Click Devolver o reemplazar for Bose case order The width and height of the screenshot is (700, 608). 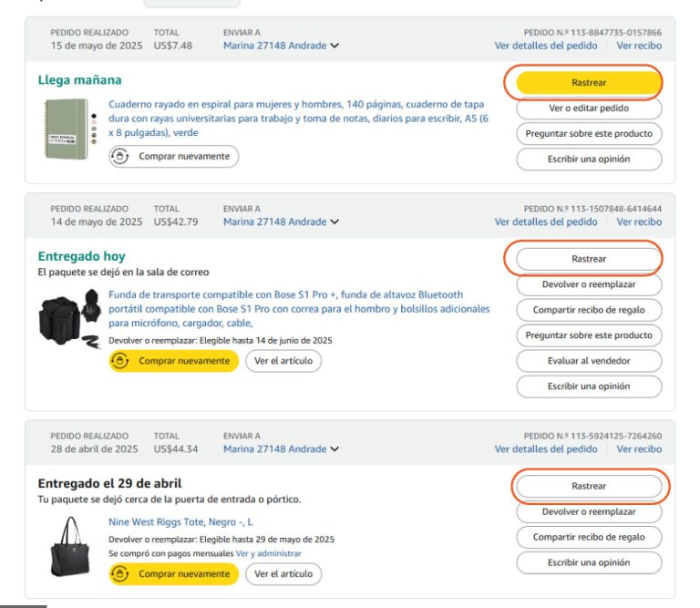tap(589, 284)
